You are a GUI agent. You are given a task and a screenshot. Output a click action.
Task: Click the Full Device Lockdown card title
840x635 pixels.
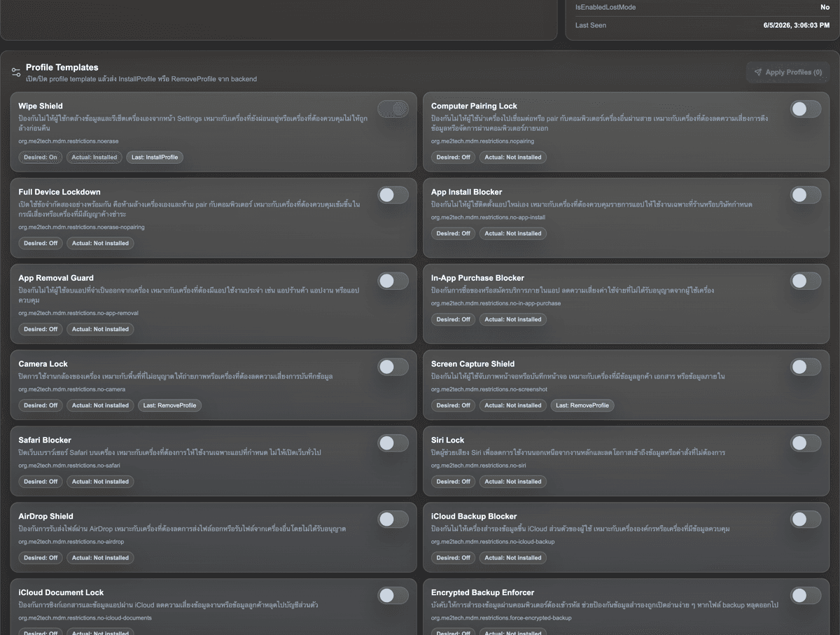59,192
